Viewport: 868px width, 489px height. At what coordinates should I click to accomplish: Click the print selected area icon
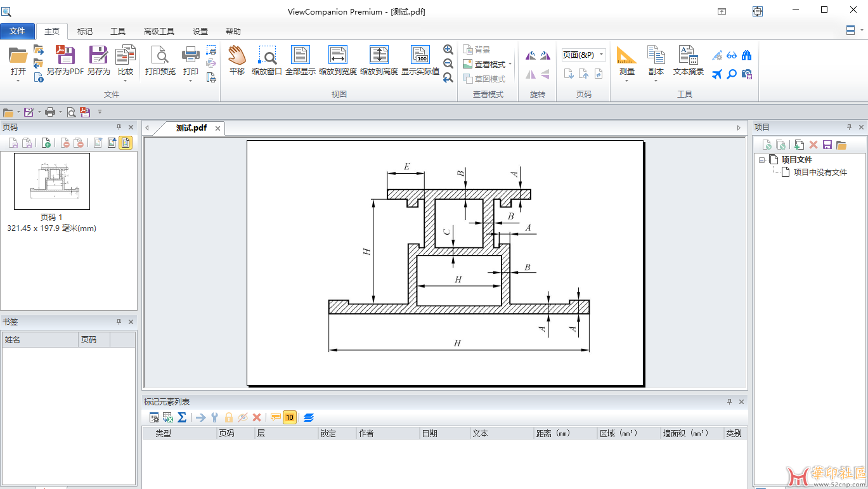(x=211, y=49)
